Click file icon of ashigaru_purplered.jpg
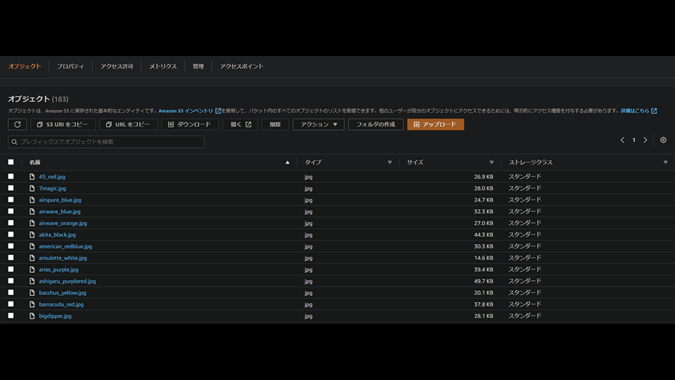675x380 pixels. 32,281
